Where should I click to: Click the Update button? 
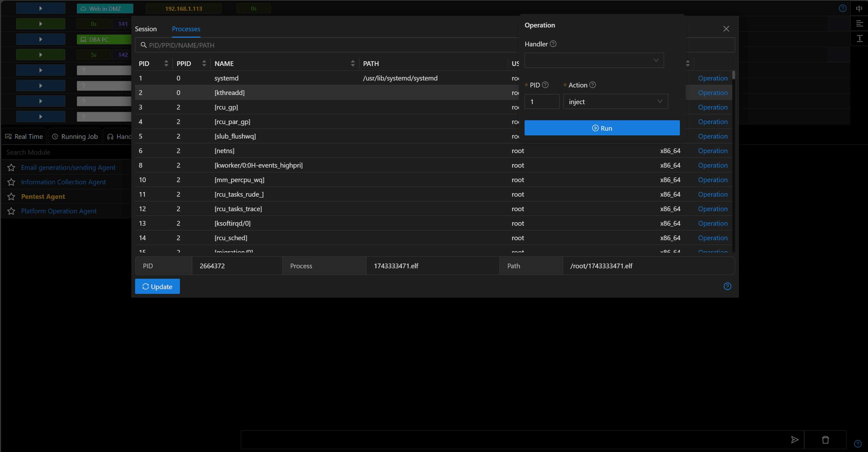click(158, 287)
